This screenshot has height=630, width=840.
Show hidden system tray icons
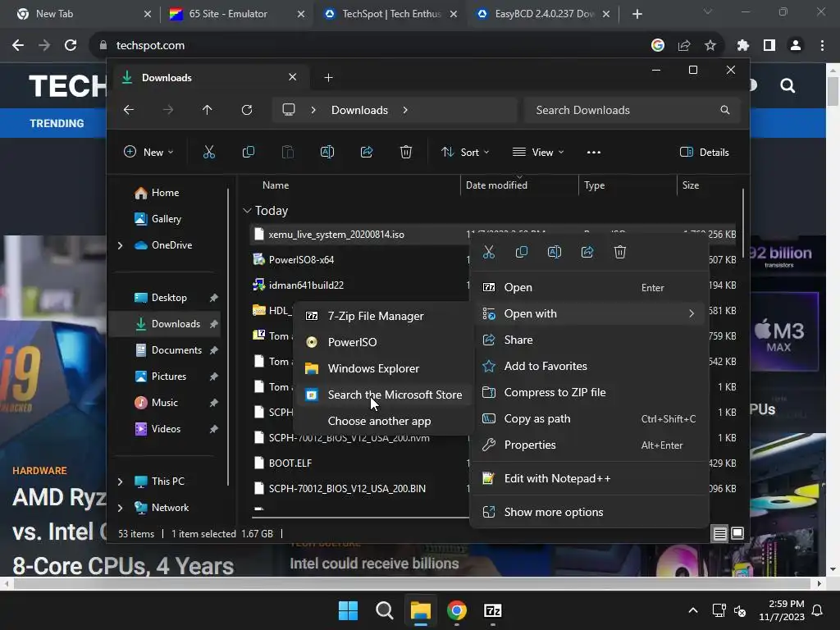click(692, 610)
